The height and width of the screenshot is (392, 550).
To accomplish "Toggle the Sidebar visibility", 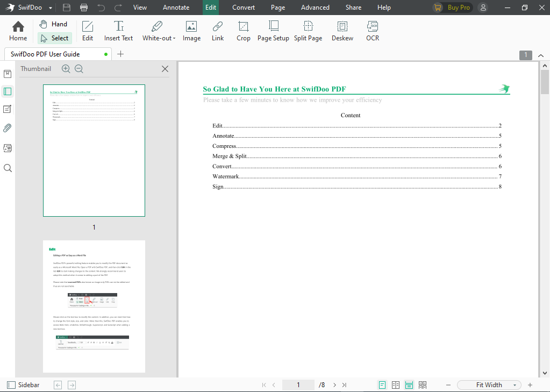I will click(23, 385).
